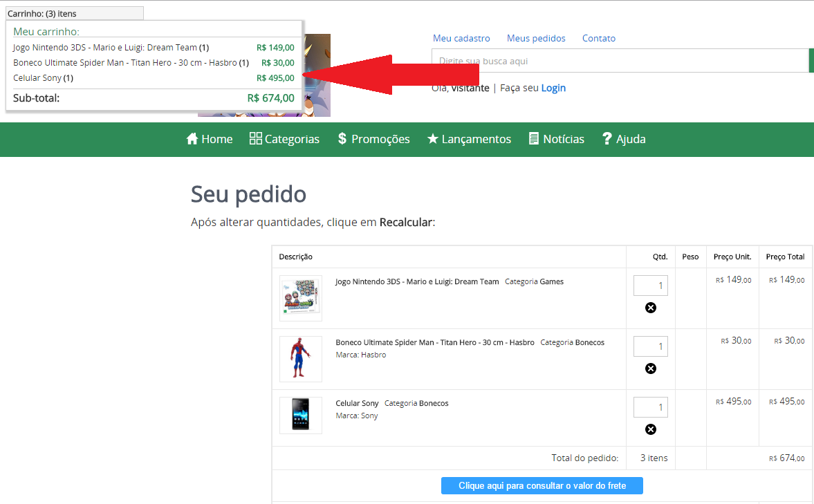Image resolution: width=814 pixels, height=504 pixels.
Task: Click quantity field for Boneco Ultimate Spider Man
Action: coord(651,346)
